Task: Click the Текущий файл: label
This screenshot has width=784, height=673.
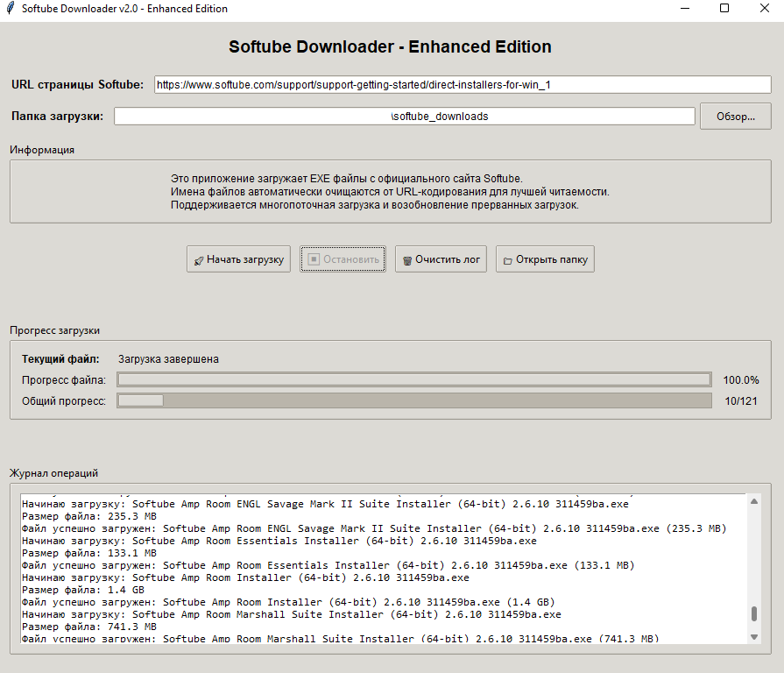Action: pyautogui.click(x=60, y=359)
